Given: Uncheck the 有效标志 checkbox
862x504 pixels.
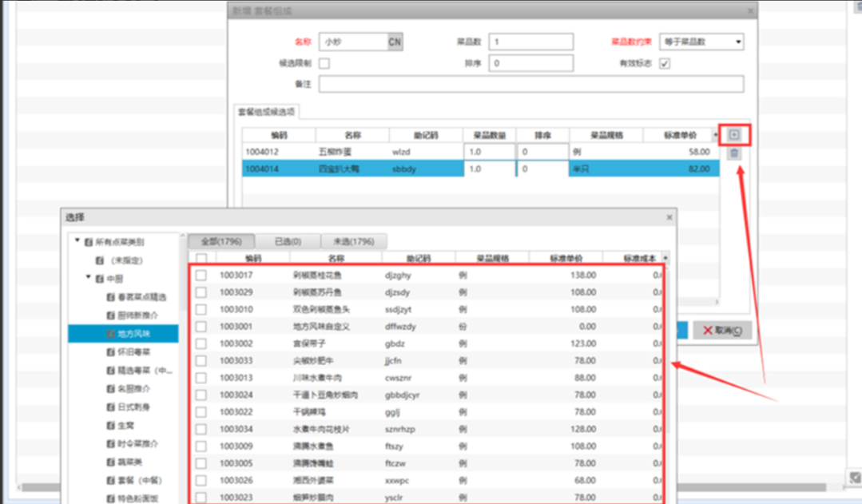Looking at the screenshot, I should (x=664, y=63).
